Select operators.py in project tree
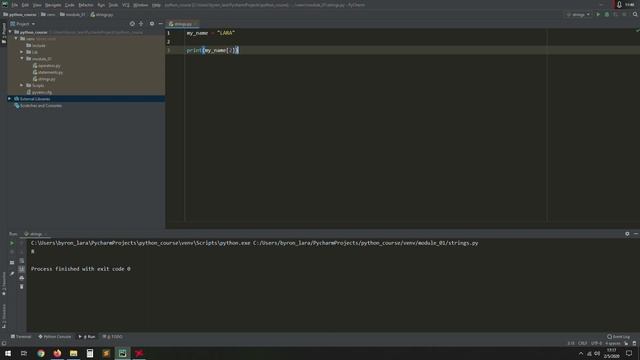Screen dimensions: 640x360 pos(46,65)
